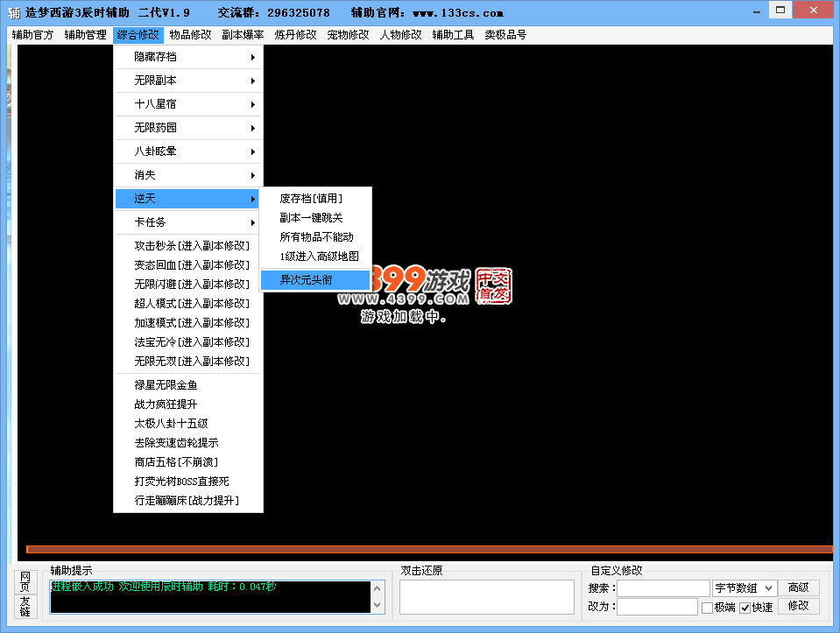Open the 辅助管理 menu
840x633 pixels.
pos(85,35)
